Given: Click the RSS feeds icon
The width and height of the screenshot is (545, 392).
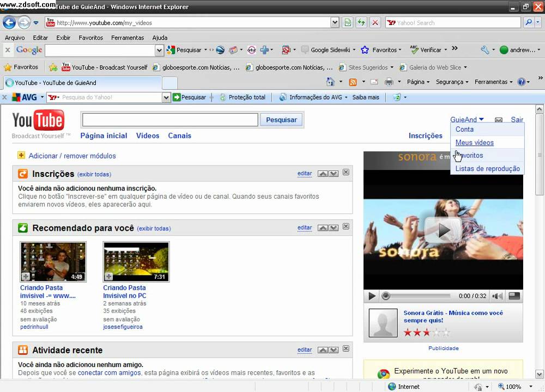Looking at the screenshot, I should [353, 82].
